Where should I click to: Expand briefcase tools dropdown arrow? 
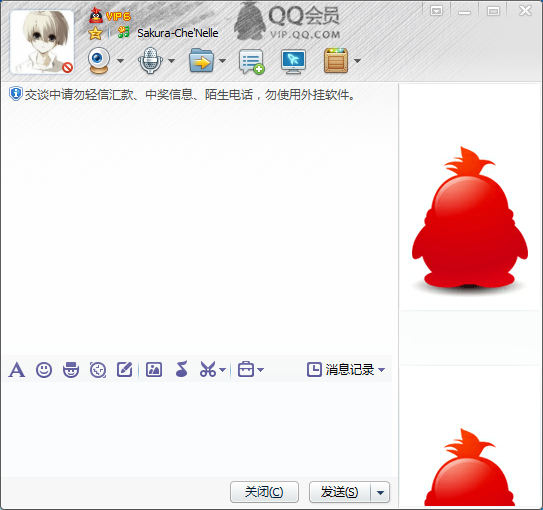click(261, 370)
